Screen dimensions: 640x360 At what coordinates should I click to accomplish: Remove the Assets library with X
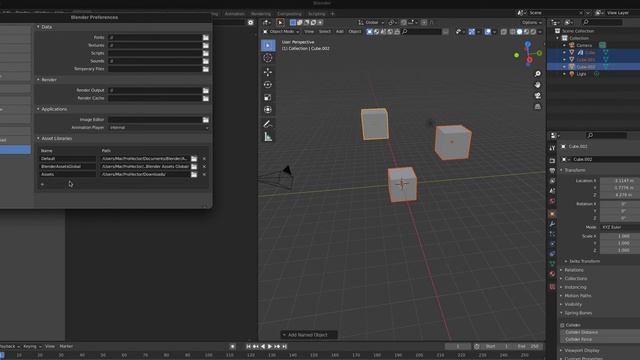(204, 174)
